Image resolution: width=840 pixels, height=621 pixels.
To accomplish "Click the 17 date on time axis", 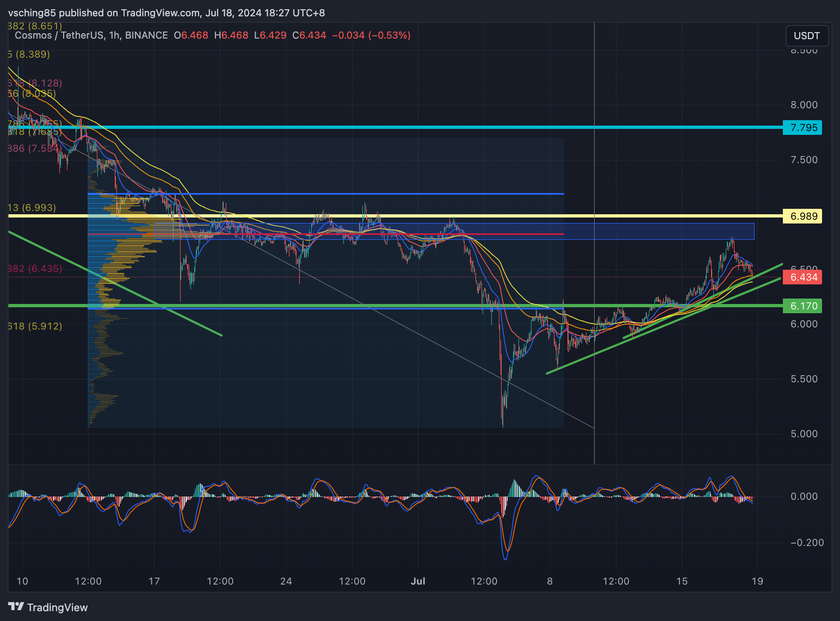I will [155, 581].
